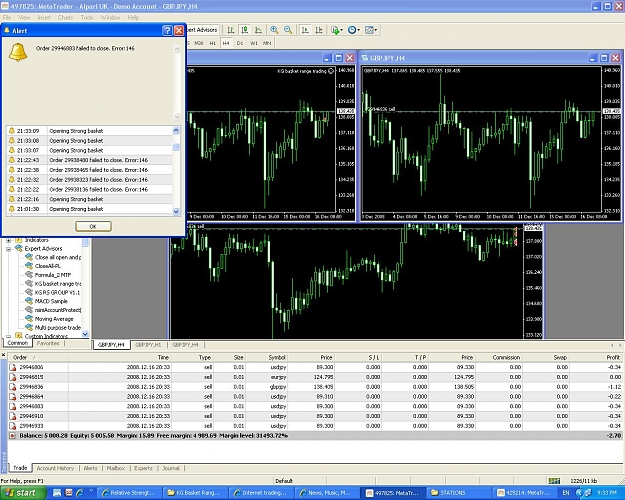Select MN timeframe in the toolbar
The height and width of the screenshot is (500, 625).
[267, 43]
